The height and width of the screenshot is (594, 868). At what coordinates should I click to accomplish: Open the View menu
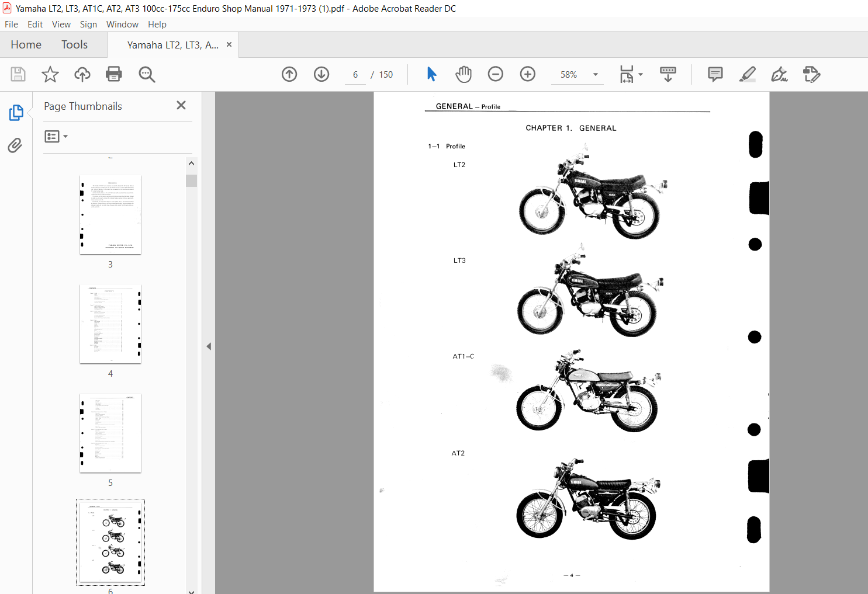pyautogui.click(x=61, y=25)
